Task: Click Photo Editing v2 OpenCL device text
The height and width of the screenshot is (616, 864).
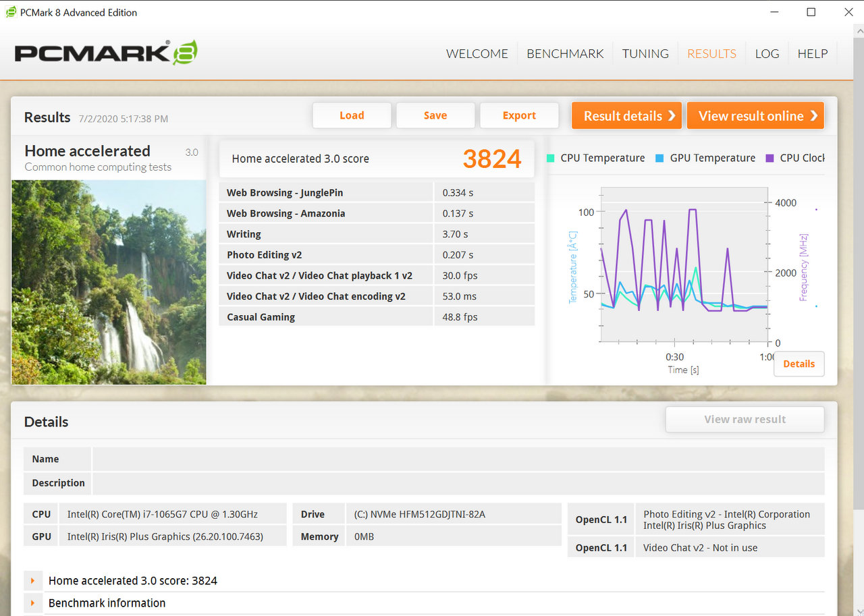Action: (x=727, y=520)
